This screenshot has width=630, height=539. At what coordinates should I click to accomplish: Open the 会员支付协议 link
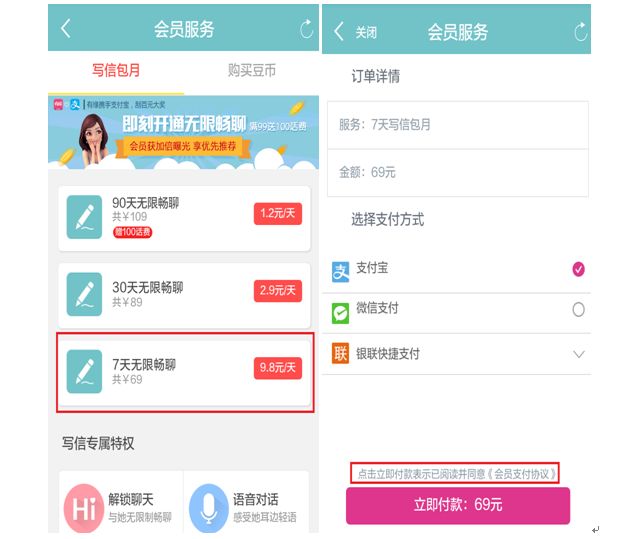pyautogui.click(x=523, y=474)
